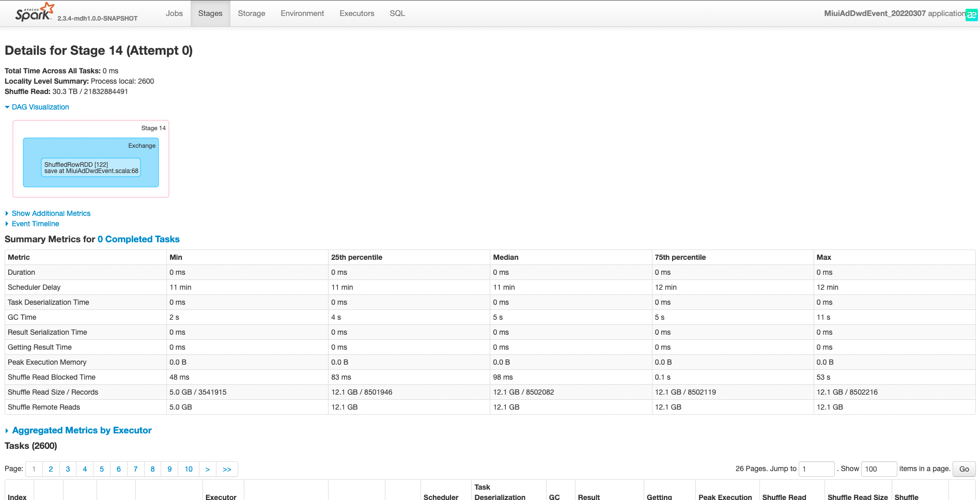Open the Executors tab

click(x=356, y=13)
